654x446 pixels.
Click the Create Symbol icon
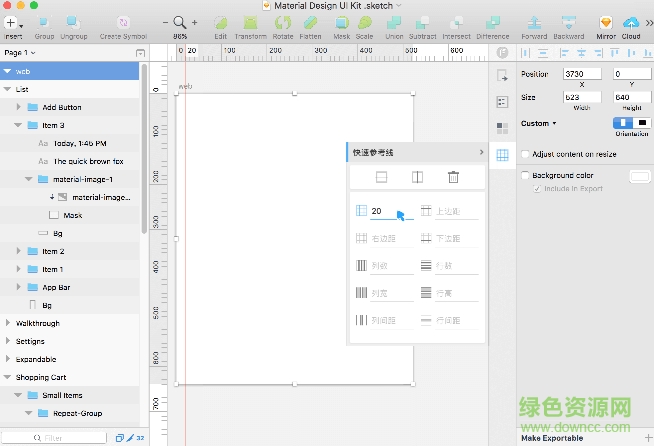click(x=123, y=21)
